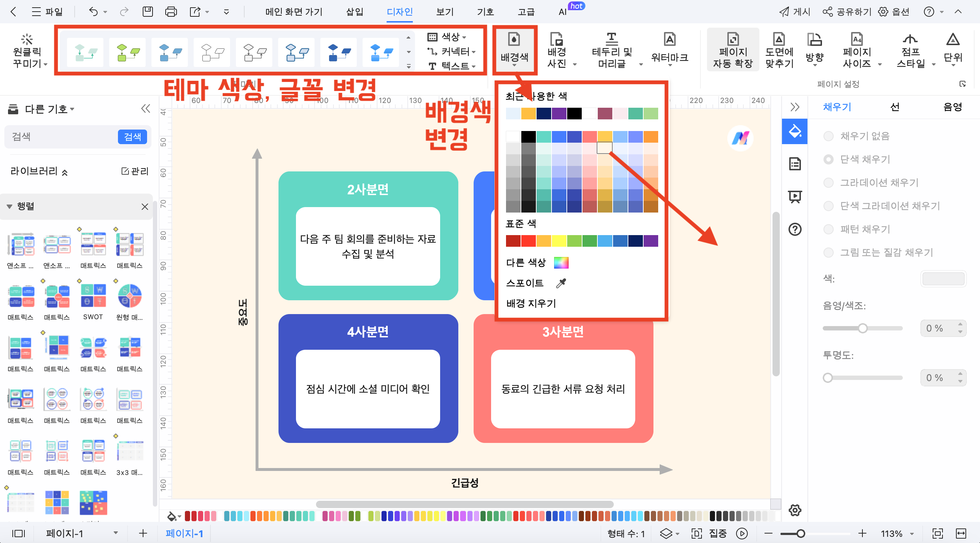This screenshot has width=980, height=543.
Task: Open the page outline panel icon
Action: pyautogui.click(x=795, y=164)
